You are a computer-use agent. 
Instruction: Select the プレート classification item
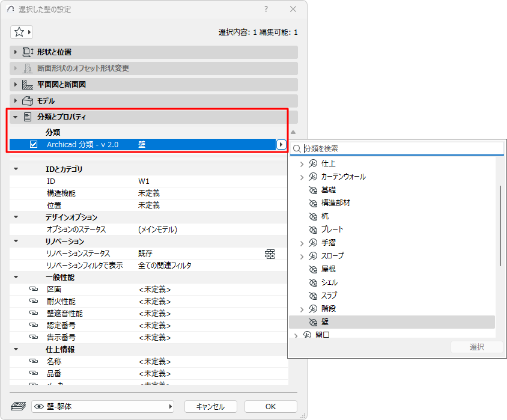click(332, 230)
